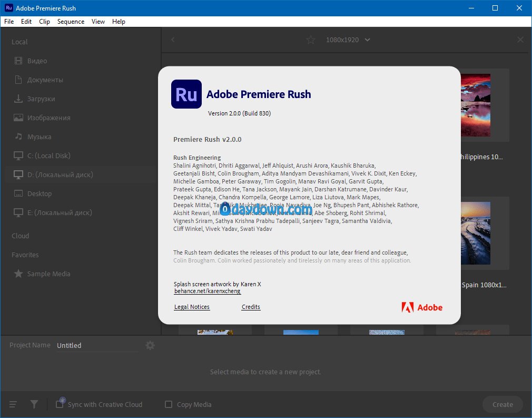This screenshot has width=532, height=418.
Task: Click the Adobe logo in About dialog
Action: click(422, 307)
